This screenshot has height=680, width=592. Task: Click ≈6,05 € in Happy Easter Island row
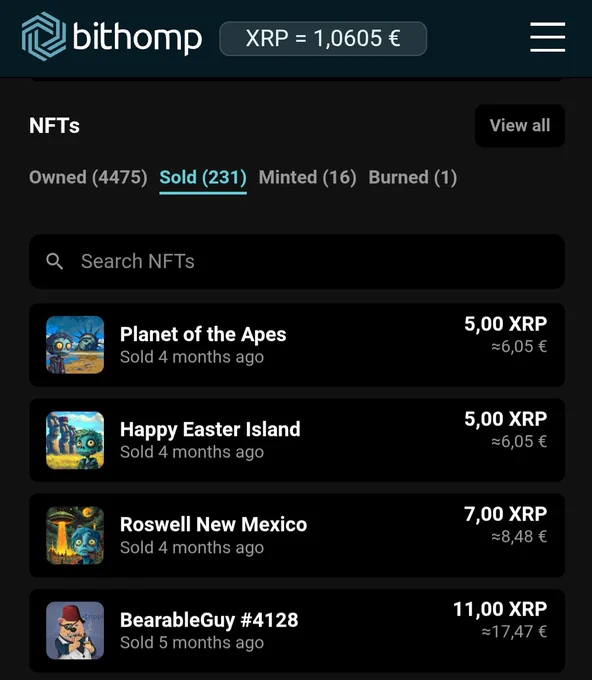(x=519, y=441)
